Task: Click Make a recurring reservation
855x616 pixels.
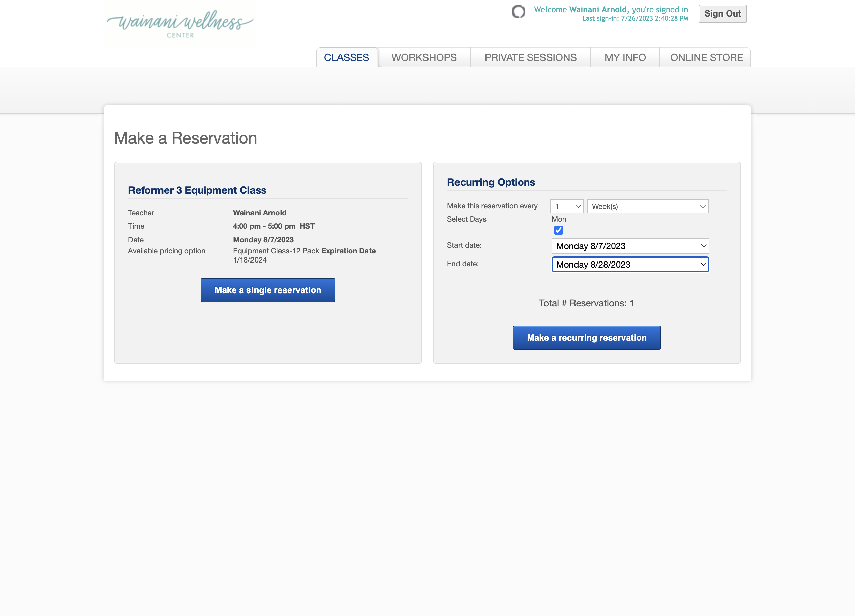Action: tap(587, 338)
